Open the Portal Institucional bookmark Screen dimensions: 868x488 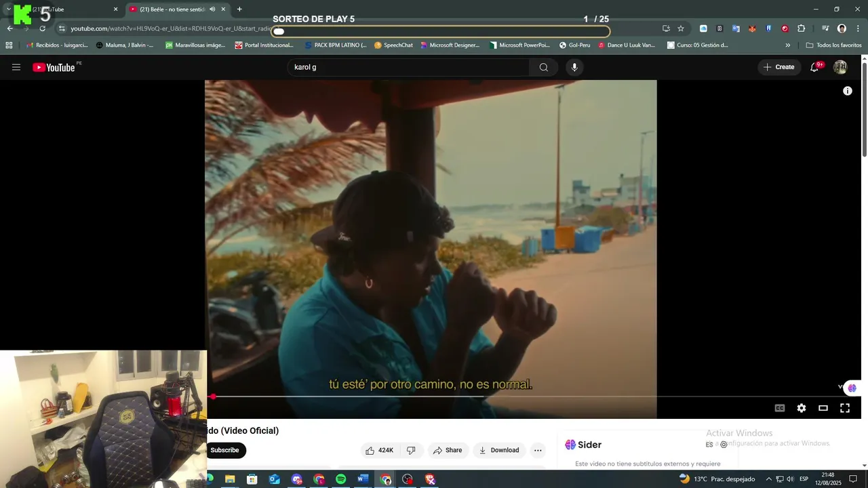coord(264,45)
